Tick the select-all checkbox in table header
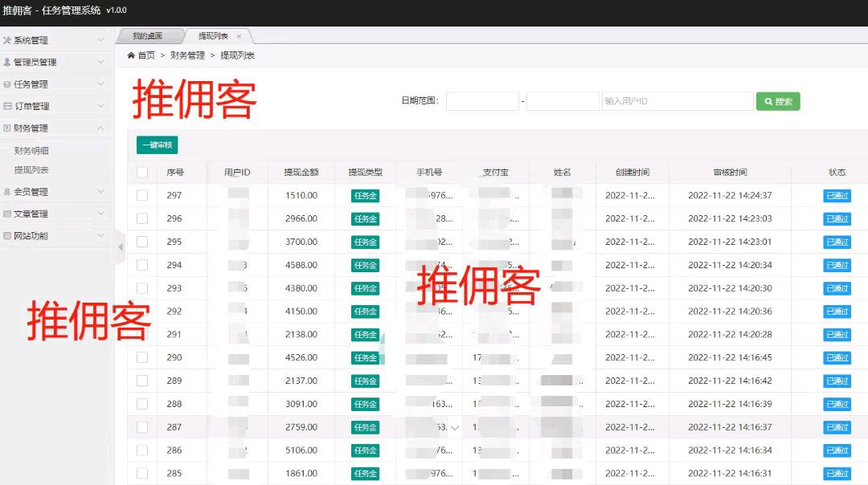868x485 pixels. pyautogui.click(x=142, y=172)
